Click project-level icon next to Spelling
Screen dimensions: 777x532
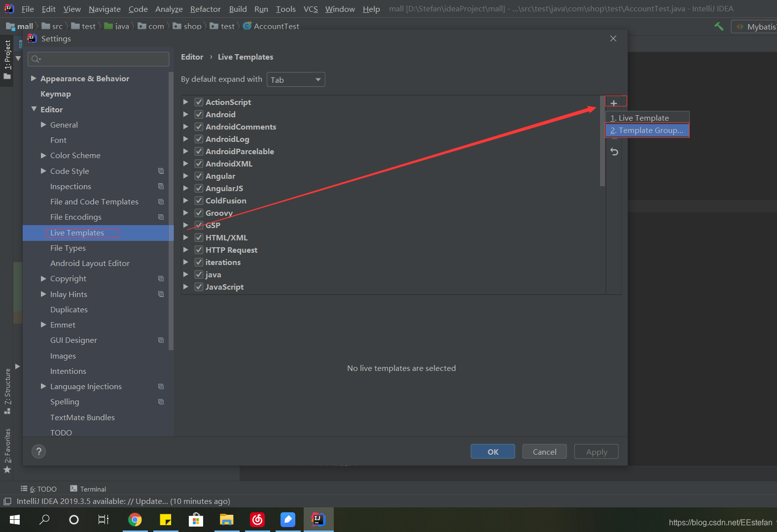(x=161, y=401)
